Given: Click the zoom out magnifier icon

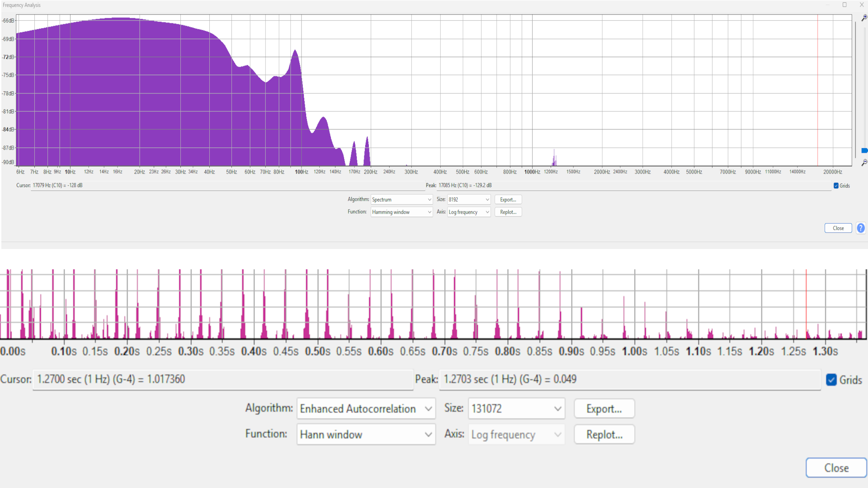Looking at the screenshot, I should pyautogui.click(x=864, y=162).
